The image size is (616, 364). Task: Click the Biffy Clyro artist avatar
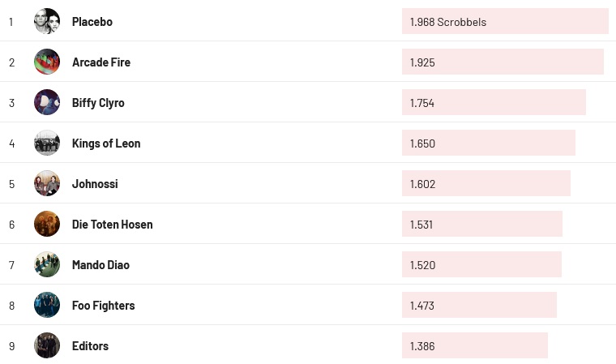47,103
